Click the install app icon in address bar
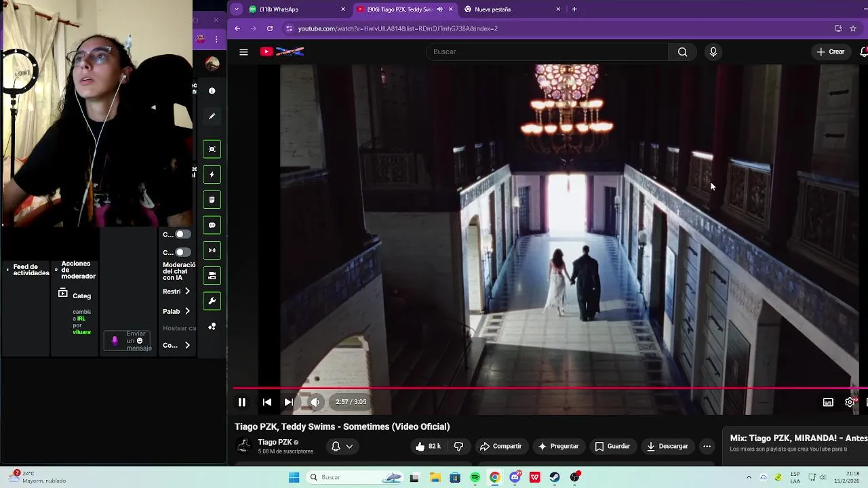The image size is (868, 488). pyautogui.click(x=838, y=28)
